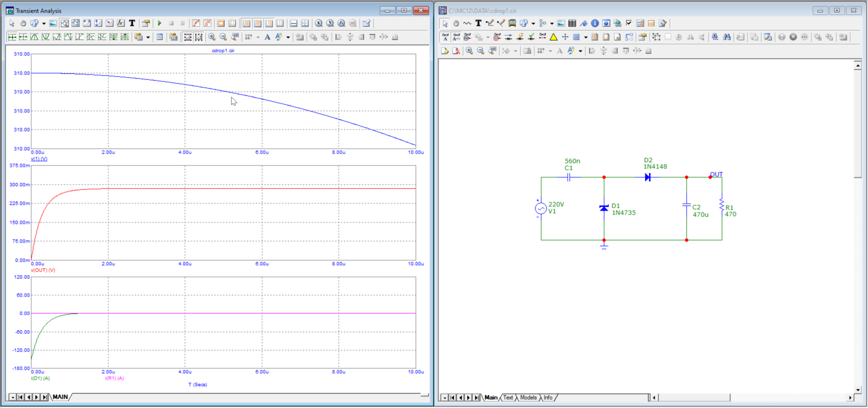The image size is (868, 408).
Task: Click the v(OUT) (V) plot label
Action: (x=43, y=270)
